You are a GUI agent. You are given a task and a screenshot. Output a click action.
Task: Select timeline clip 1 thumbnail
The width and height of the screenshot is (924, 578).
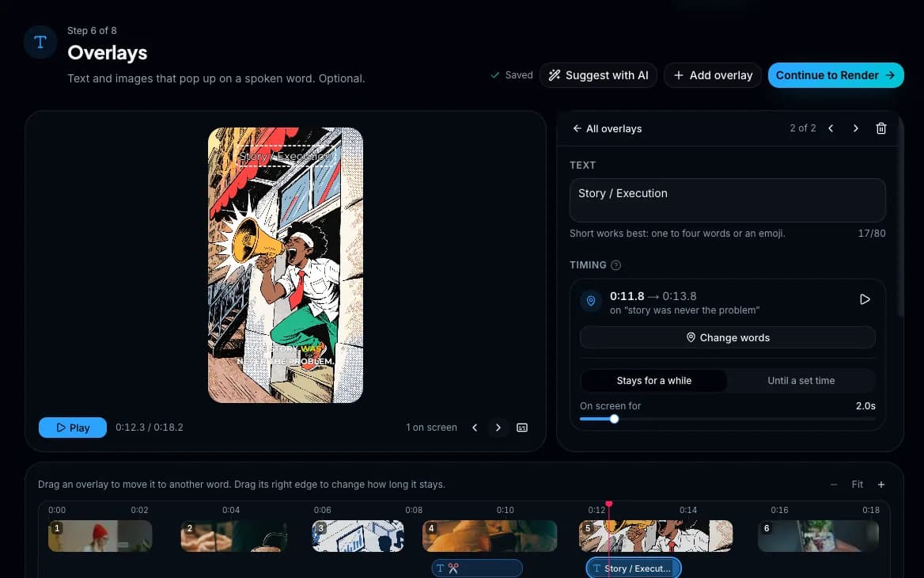tap(100, 536)
